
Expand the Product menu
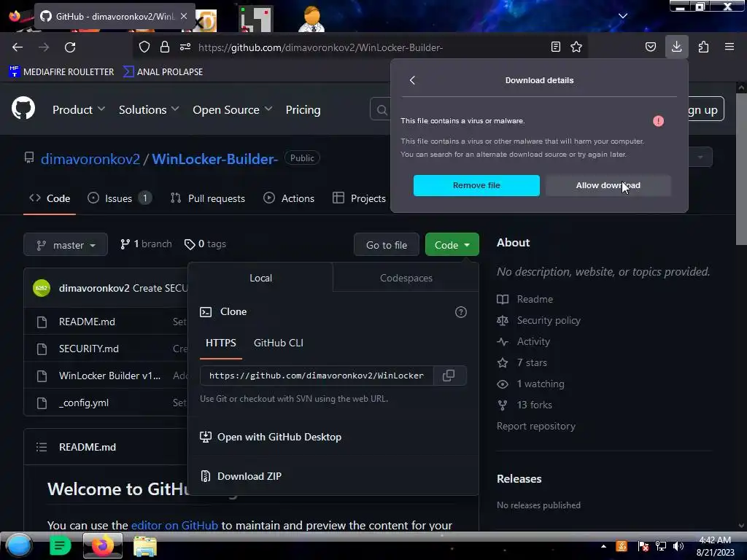click(x=79, y=109)
